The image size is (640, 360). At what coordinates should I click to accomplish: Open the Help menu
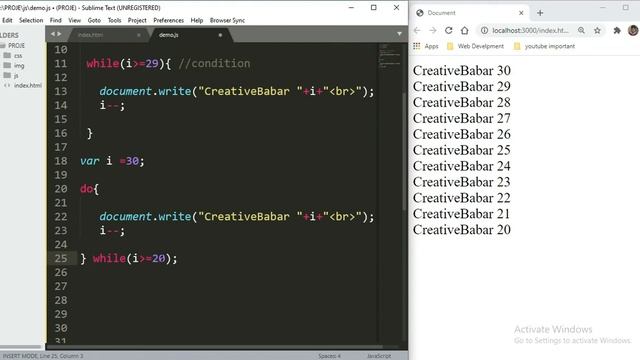(197, 20)
